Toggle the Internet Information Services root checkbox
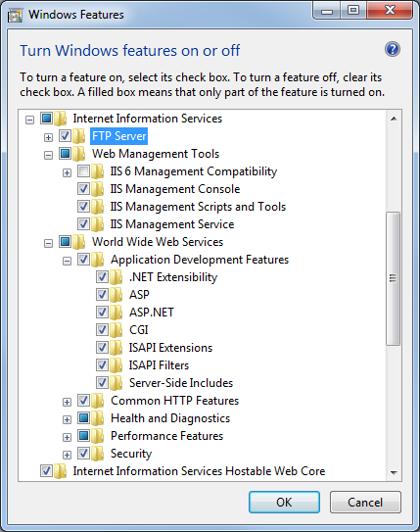The width and height of the screenshot is (420, 532). click(46, 119)
